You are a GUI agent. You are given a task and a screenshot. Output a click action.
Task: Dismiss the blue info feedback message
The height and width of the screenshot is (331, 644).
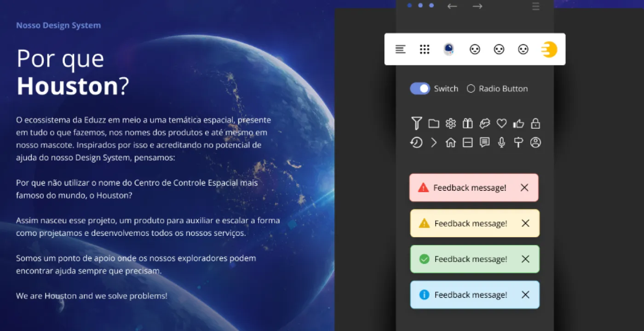(x=525, y=295)
